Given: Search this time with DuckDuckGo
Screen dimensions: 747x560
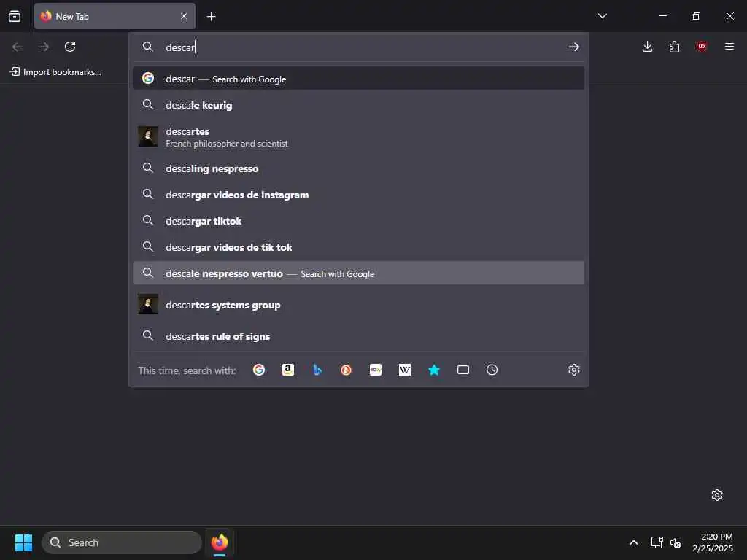Looking at the screenshot, I should [x=347, y=370].
